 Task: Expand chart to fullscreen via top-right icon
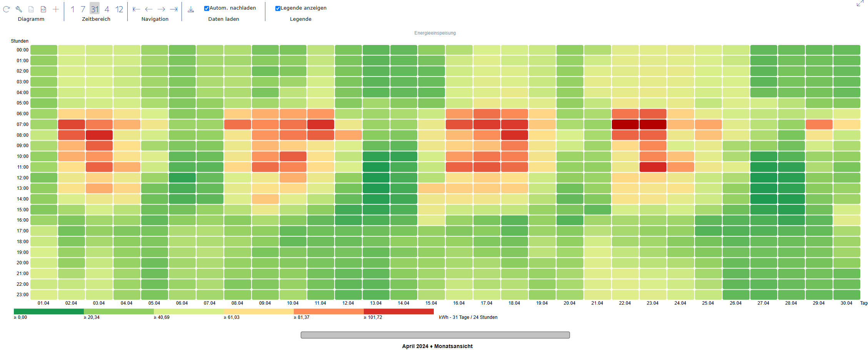[860, 4]
